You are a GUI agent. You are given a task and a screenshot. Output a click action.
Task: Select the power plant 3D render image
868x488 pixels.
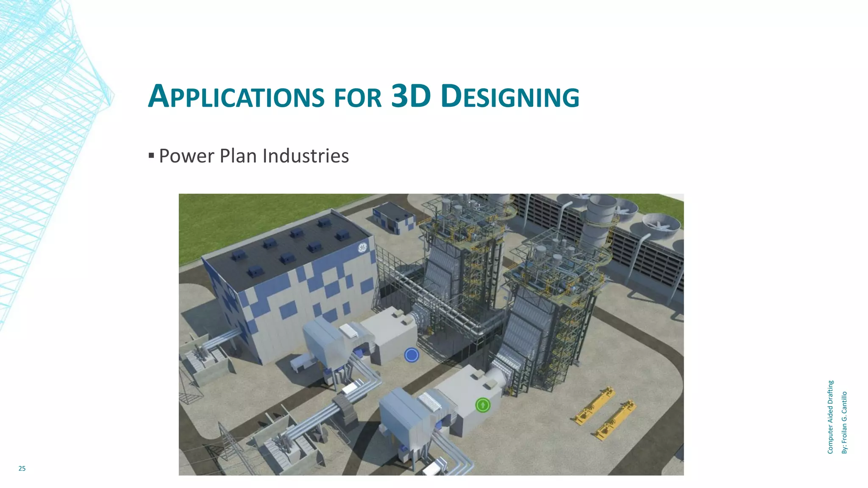431,334
